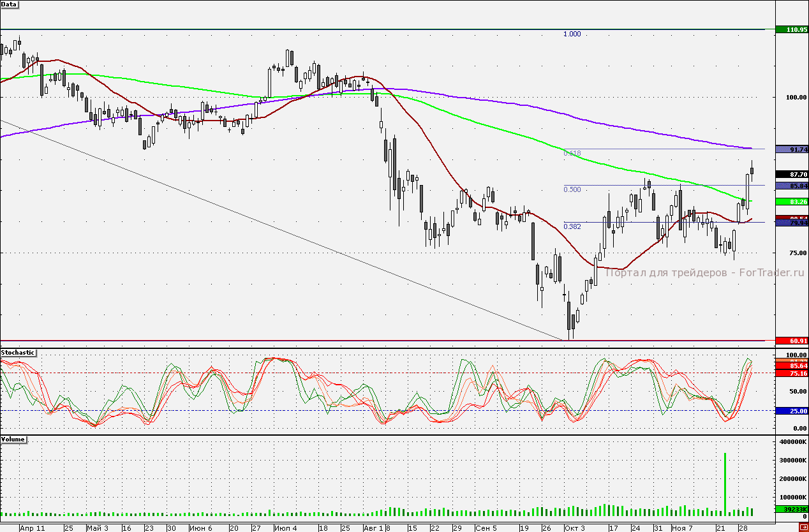Click the red 75.16 stochastic level marker
The image size is (809, 532).
coord(791,373)
